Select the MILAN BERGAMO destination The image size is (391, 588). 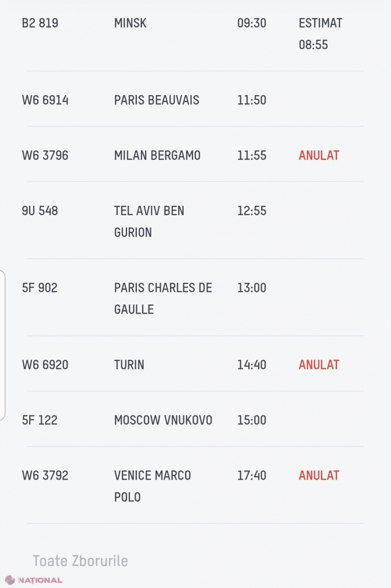[157, 155]
